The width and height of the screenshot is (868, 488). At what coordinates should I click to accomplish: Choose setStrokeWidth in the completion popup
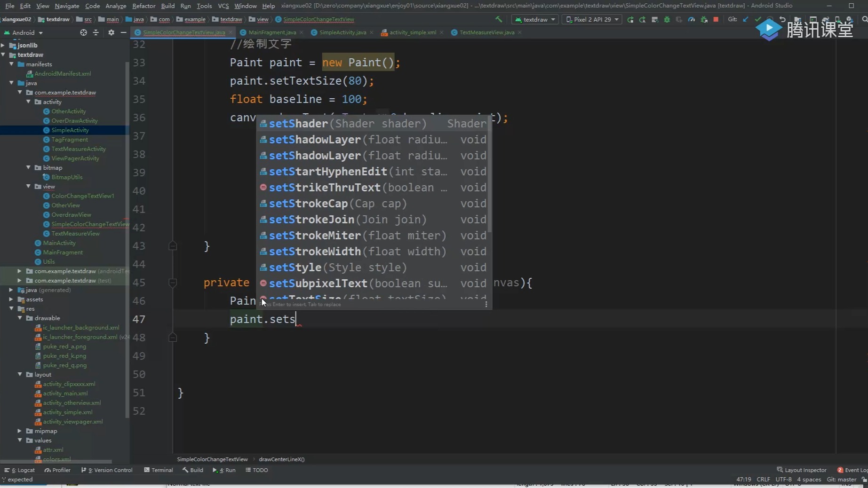(374, 252)
